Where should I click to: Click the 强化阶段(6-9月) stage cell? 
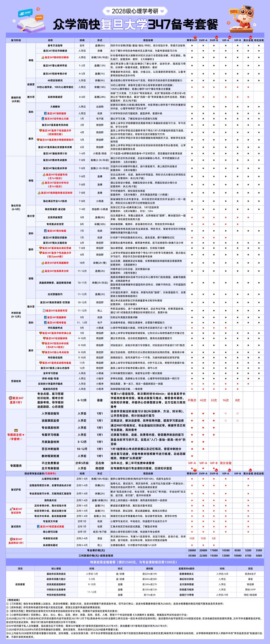coord(16,208)
